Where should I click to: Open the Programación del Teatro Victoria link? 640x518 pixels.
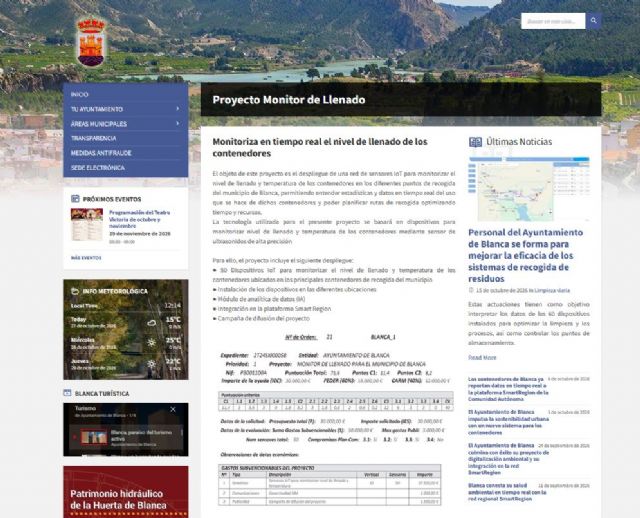[x=140, y=219]
